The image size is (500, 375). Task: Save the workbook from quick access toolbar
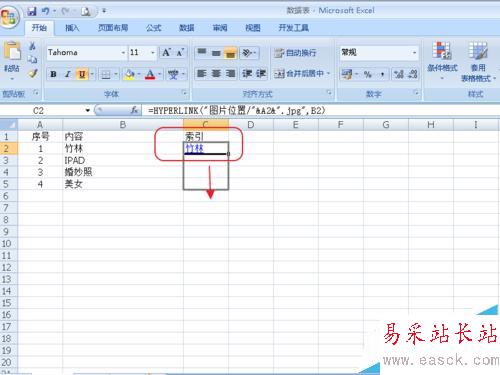click(x=32, y=11)
